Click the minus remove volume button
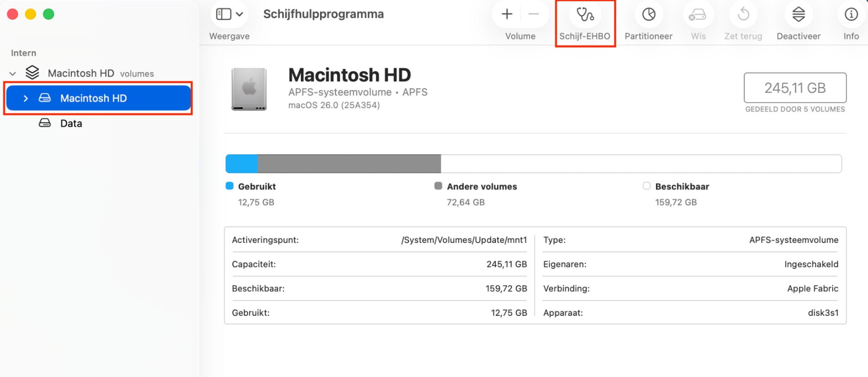This screenshot has height=377, width=868. coord(534,14)
